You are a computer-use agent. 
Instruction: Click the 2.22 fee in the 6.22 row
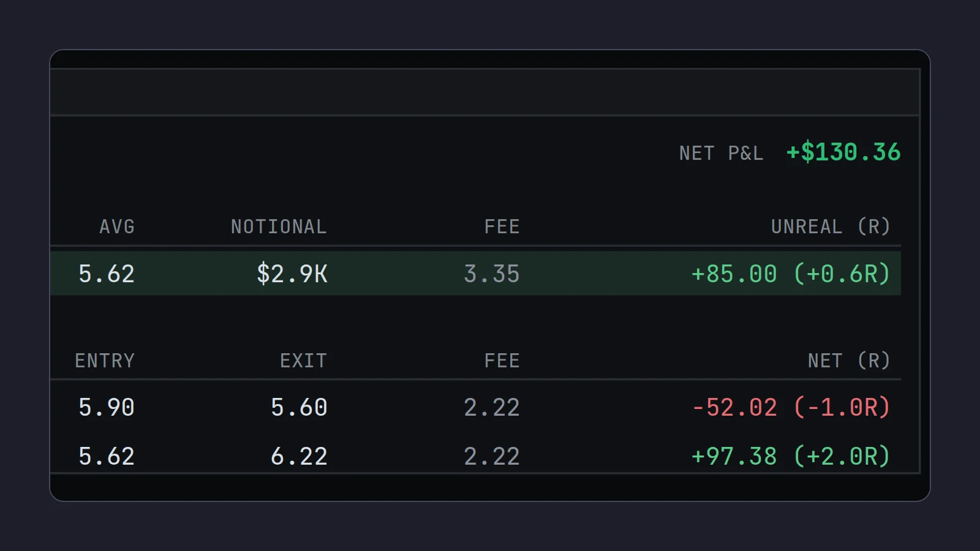point(492,456)
